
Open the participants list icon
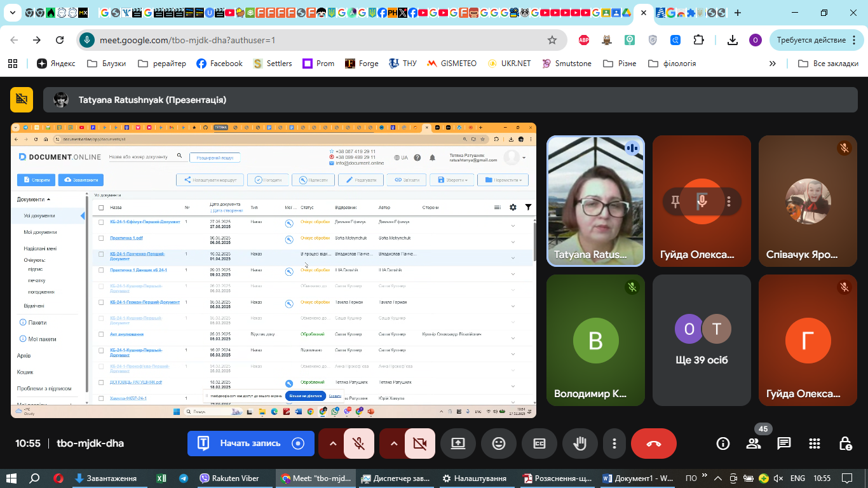tap(754, 444)
